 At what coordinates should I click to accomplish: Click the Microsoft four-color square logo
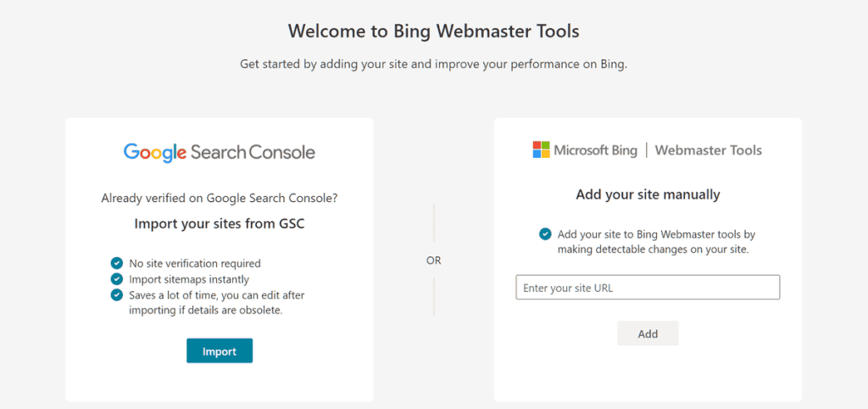[541, 149]
